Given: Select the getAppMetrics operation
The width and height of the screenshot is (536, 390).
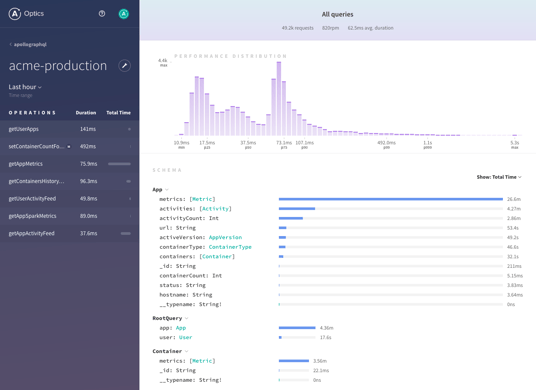Looking at the screenshot, I should click(69, 164).
